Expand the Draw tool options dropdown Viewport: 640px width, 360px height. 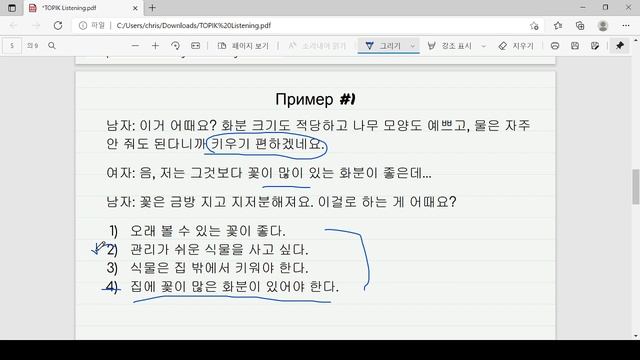pos(413,46)
